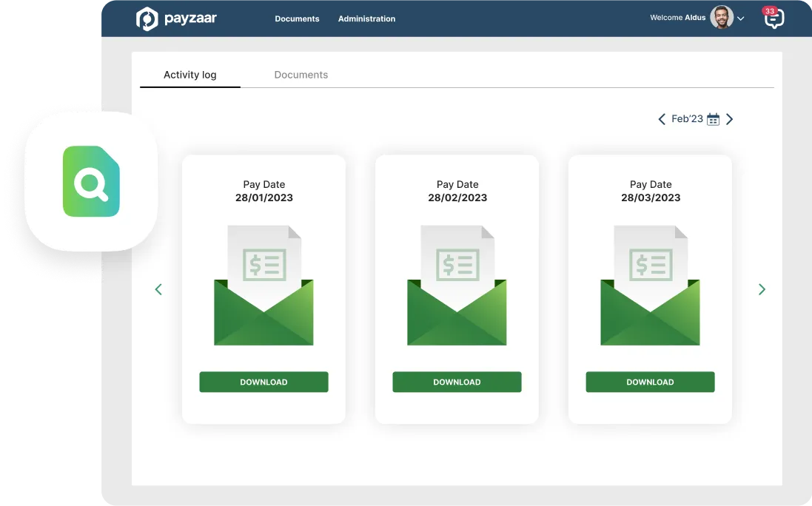Click the payslip envelope graphic dated 28/02/2023
812x506 pixels.
(x=457, y=285)
